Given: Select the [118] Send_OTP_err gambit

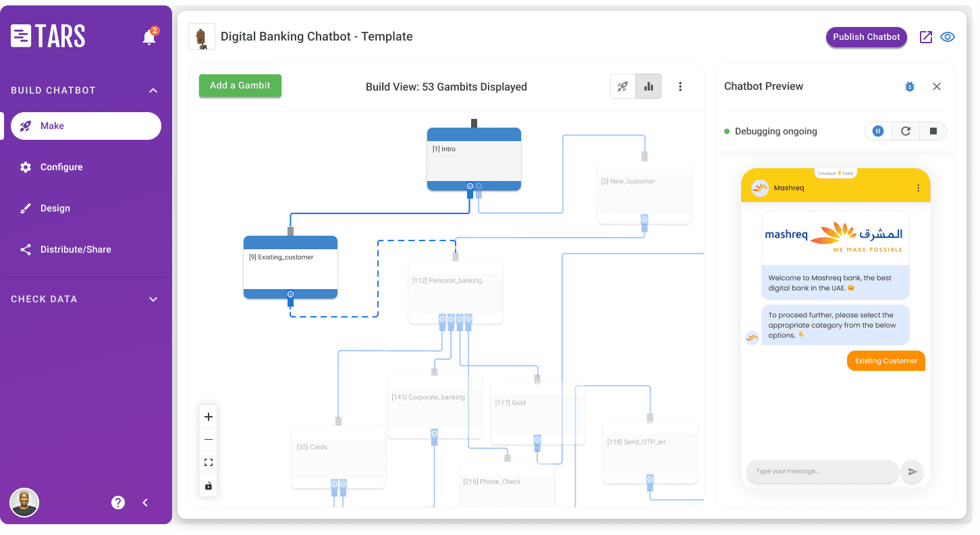Looking at the screenshot, I should [x=650, y=452].
